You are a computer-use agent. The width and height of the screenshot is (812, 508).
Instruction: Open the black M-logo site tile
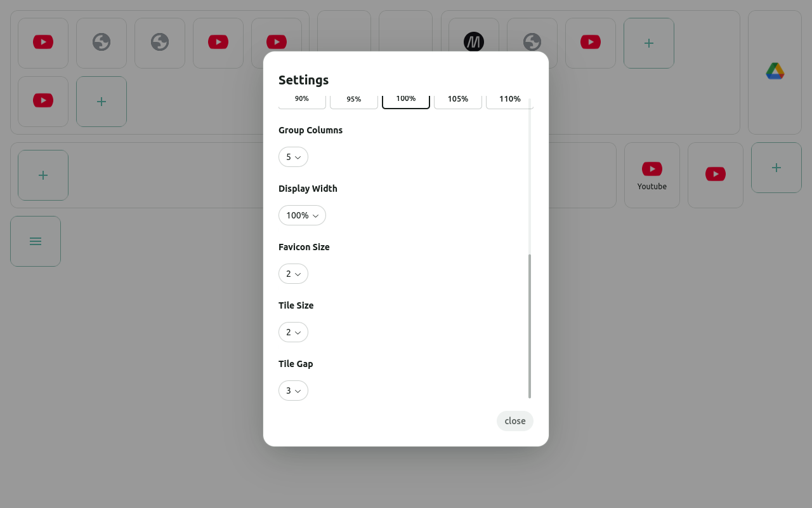[x=473, y=43]
